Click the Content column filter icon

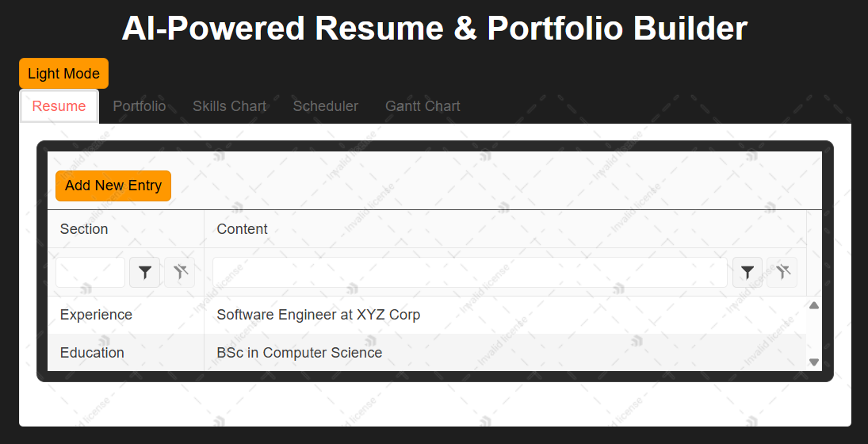(x=748, y=273)
